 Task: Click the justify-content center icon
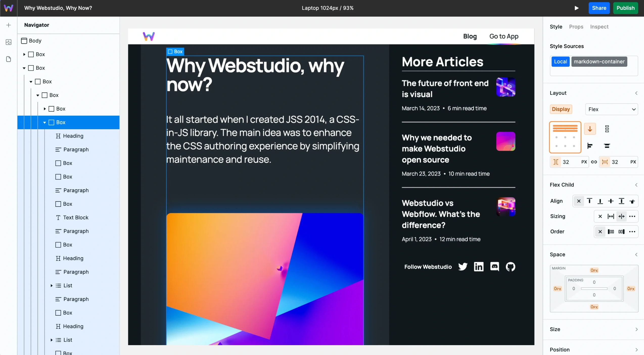click(607, 146)
